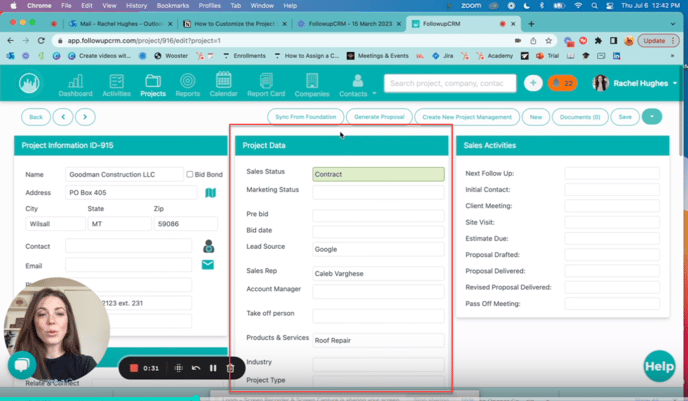The width and height of the screenshot is (688, 401).
Task: Reload the page in Chrome
Action: point(41,40)
